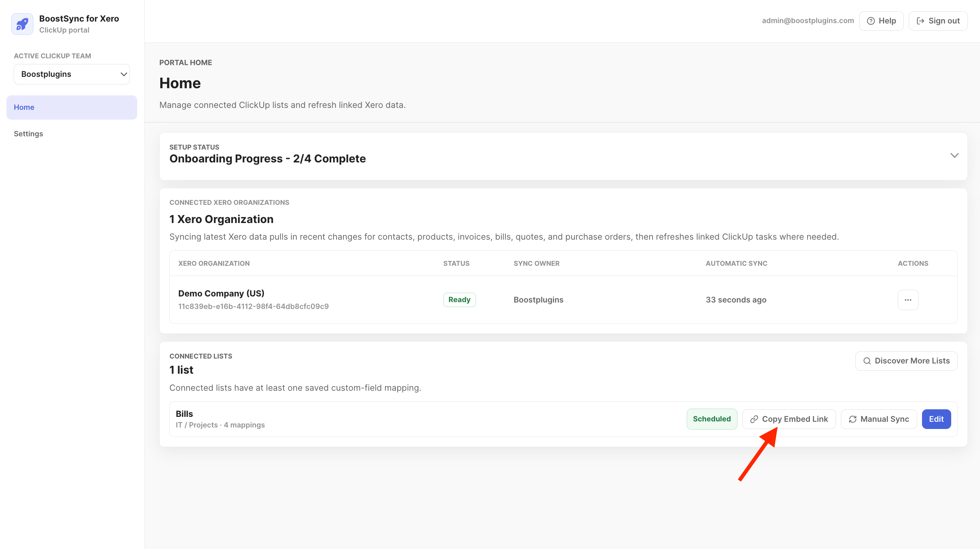Image resolution: width=980 pixels, height=549 pixels.
Task: Go to Home in the sidebar
Action: coord(72,107)
